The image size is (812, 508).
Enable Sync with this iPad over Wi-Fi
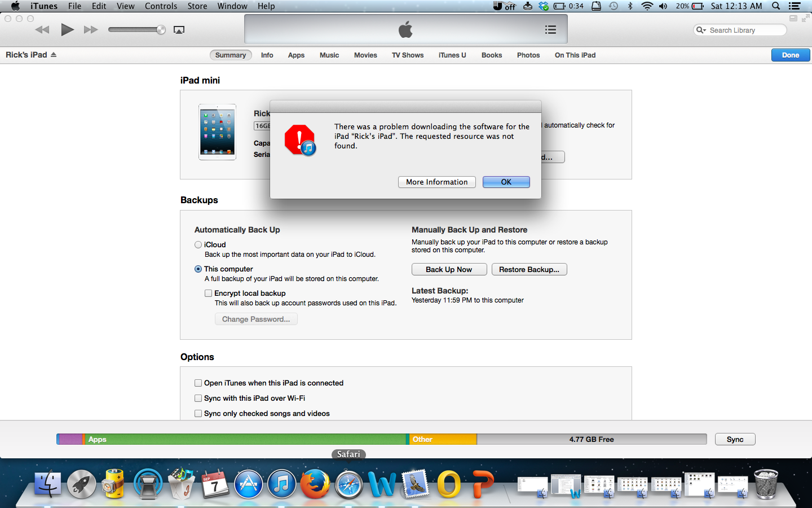(198, 398)
